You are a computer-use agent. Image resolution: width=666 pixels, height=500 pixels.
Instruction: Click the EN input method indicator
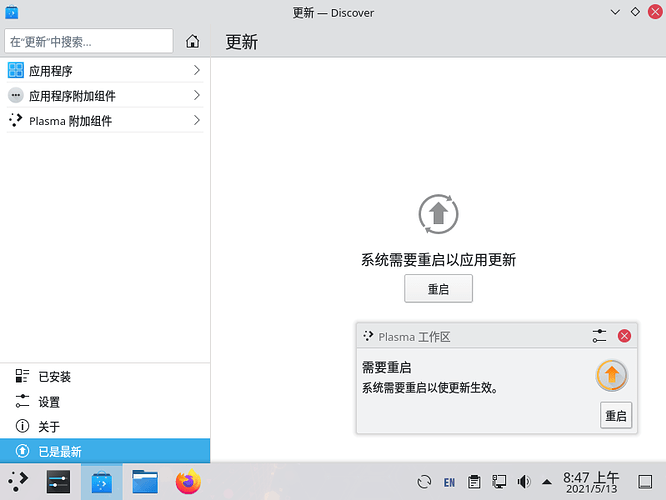(x=449, y=482)
